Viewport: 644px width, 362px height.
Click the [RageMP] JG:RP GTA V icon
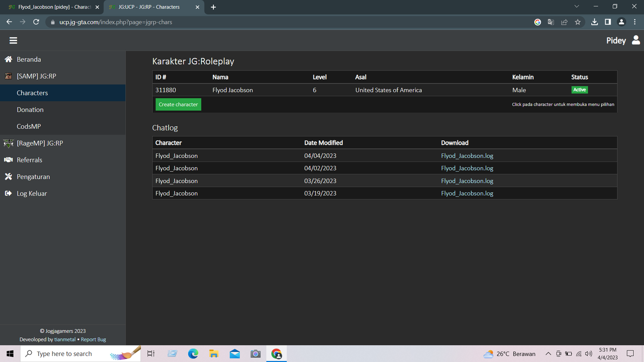(8, 143)
